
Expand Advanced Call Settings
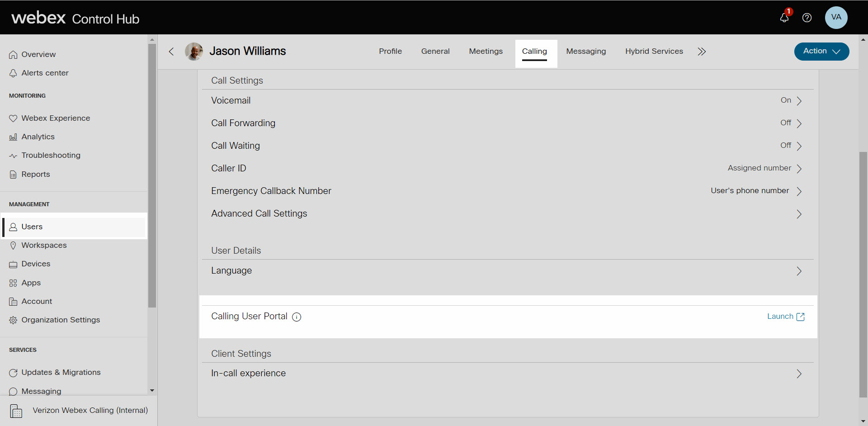coord(798,214)
